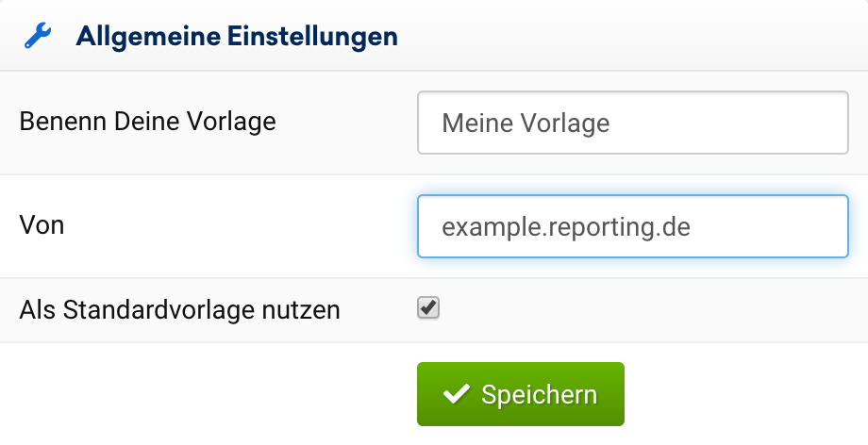Save the template with the Speichern button
Screen dimensions: 868x445
pos(520,394)
